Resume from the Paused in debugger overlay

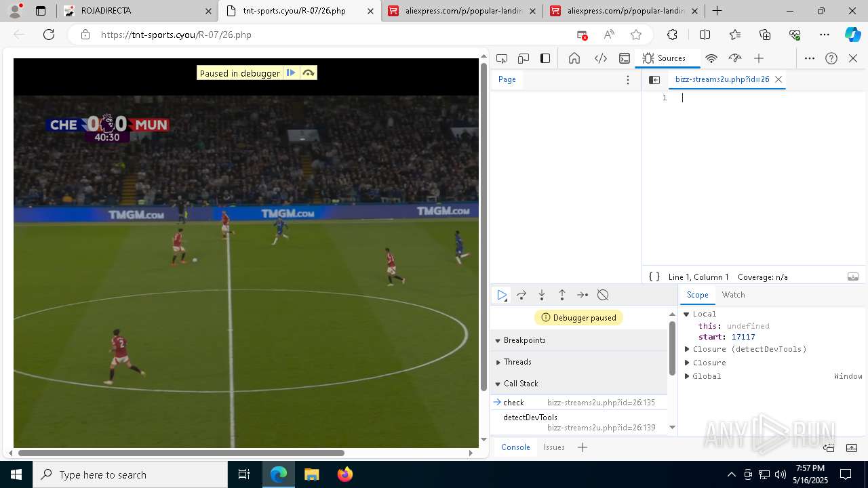coord(291,73)
